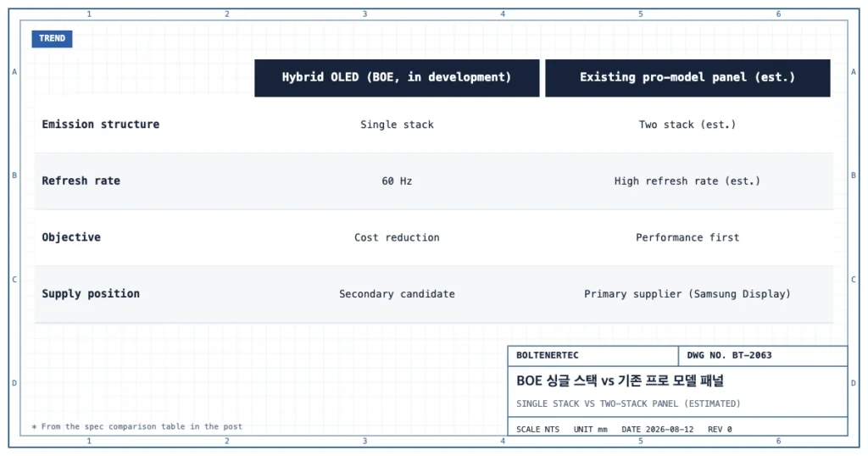Click the 'Single stack' cell
The width and height of the screenshot is (868, 456).
coord(397,125)
